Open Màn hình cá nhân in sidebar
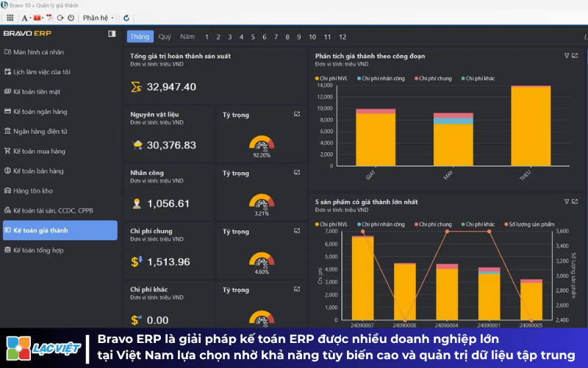 point(34,52)
